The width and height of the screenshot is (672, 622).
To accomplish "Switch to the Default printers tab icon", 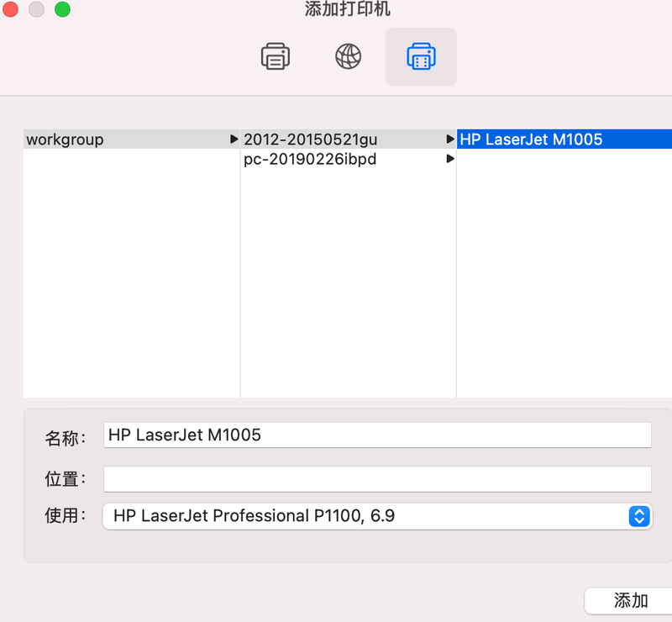I will 276,56.
